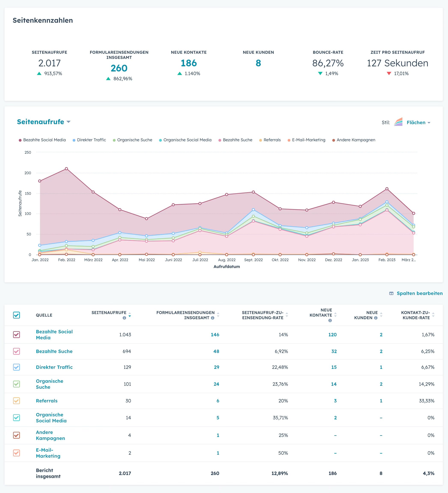Open the Bezahlte Suche source link
The width and height of the screenshot is (448, 493).
coord(54,352)
